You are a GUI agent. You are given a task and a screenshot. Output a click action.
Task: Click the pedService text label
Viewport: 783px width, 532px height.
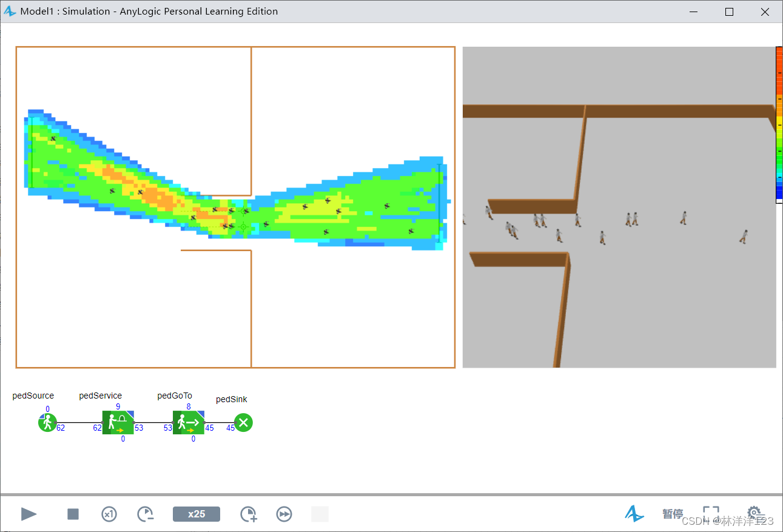pos(101,396)
